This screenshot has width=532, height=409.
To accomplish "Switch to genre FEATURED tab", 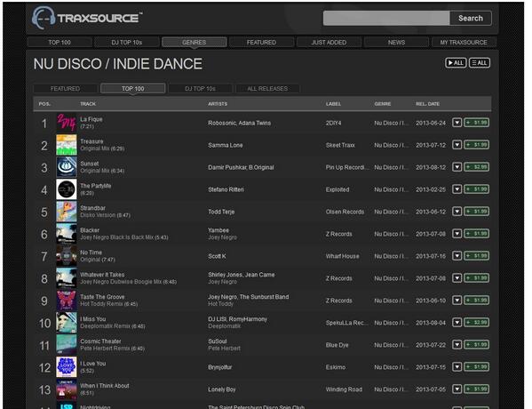I will click(x=65, y=88).
